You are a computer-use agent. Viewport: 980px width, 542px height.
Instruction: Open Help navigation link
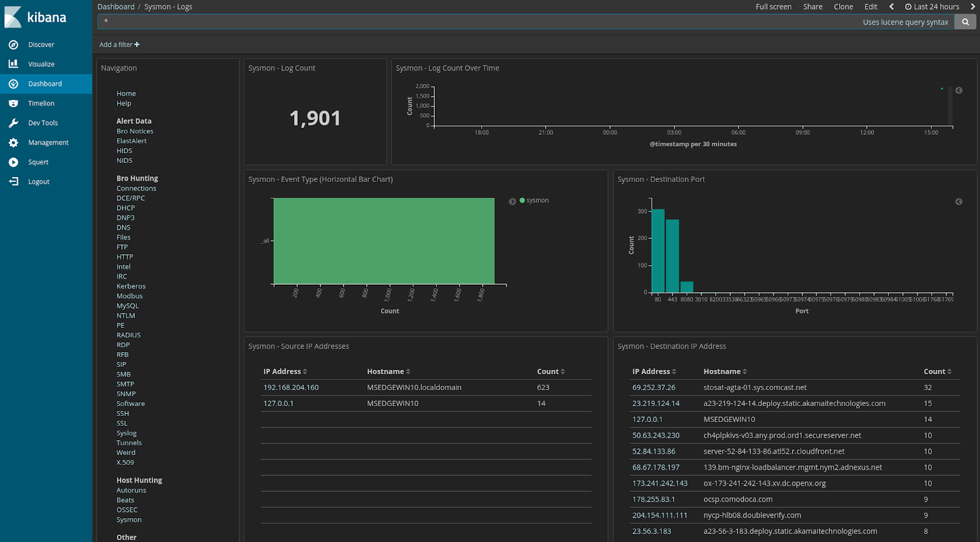124,104
